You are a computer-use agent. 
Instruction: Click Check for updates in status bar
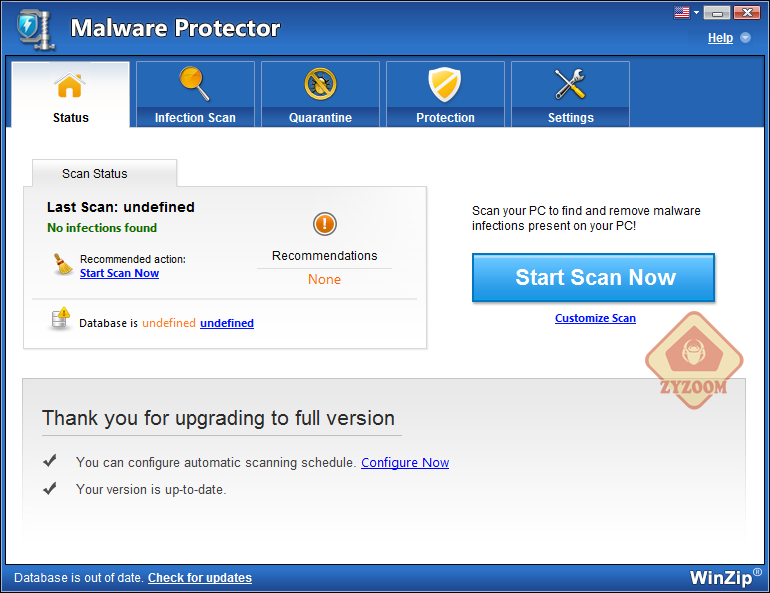(200, 578)
